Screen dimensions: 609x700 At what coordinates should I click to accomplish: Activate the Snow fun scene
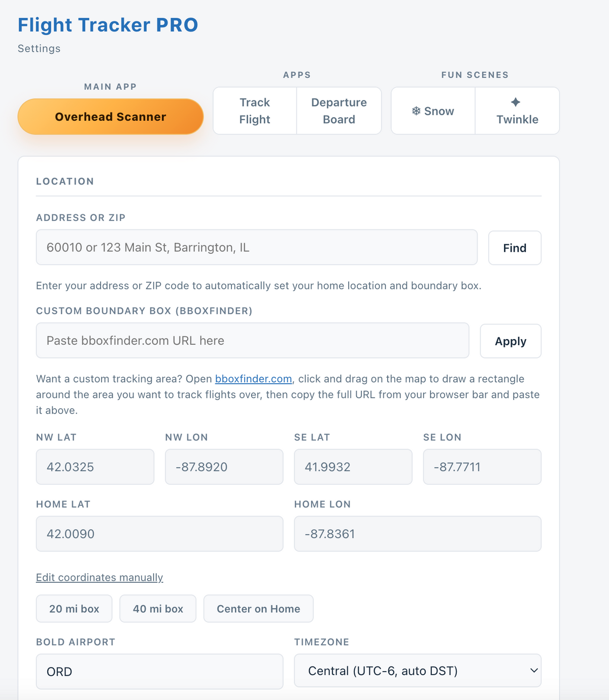click(x=433, y=111)
